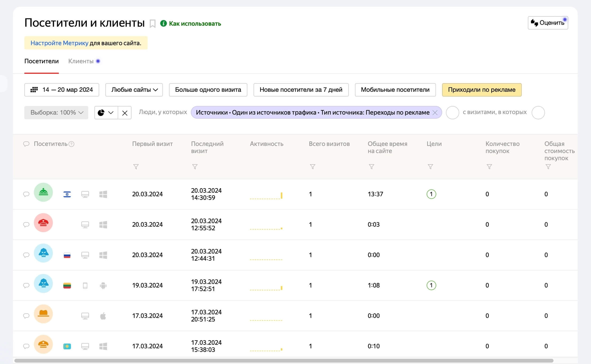
Task: Click the activity chart in the 14:30:59 row
Action: click(x=266, y=196)
